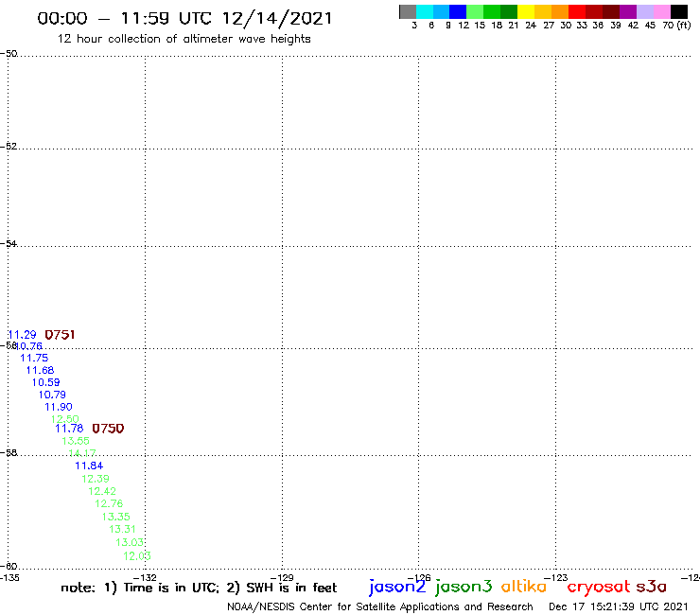700x615 pixels.
Task: Click the -123 longitude axis label
Action: (x=556, y=577)
